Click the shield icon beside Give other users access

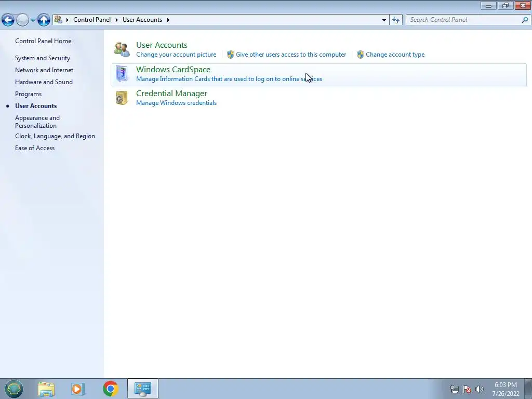pos(231,55)
